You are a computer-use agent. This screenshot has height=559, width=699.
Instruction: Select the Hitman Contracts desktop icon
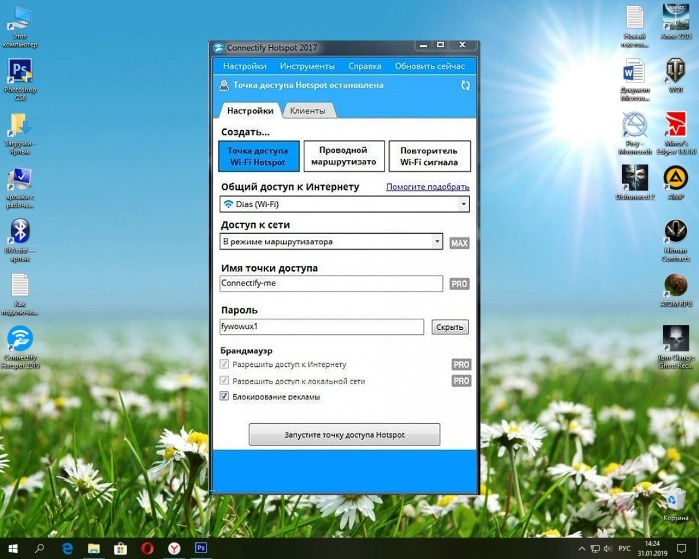[x=676, y=240]
